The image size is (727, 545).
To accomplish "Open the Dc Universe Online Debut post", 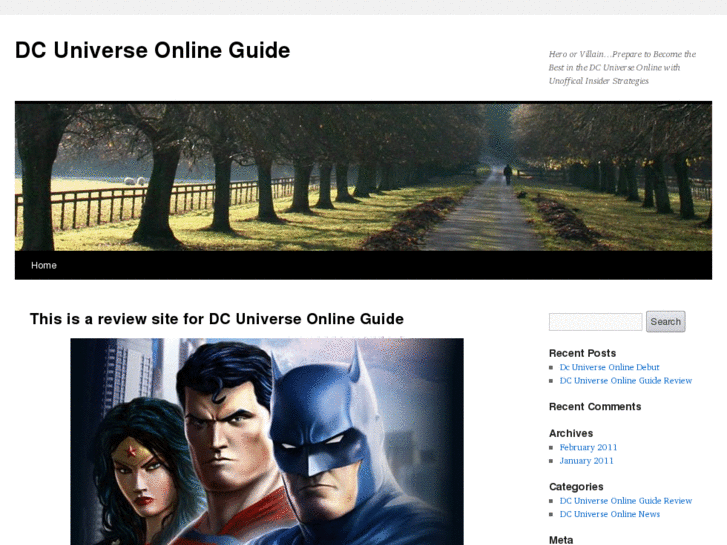I will pyautogui.click(x=609, y=367).
